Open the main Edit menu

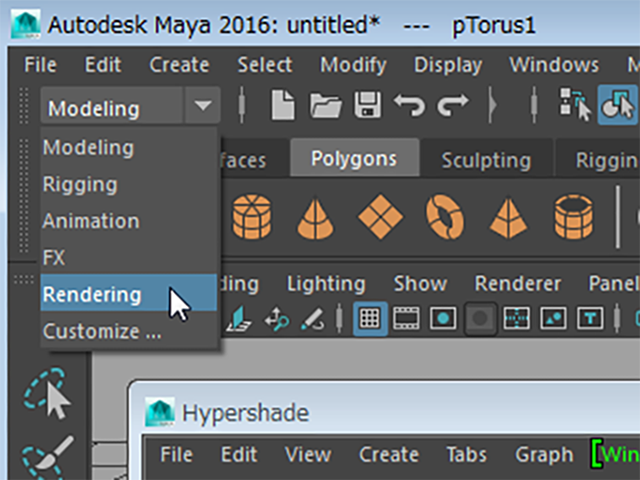[x=103, y=65]
